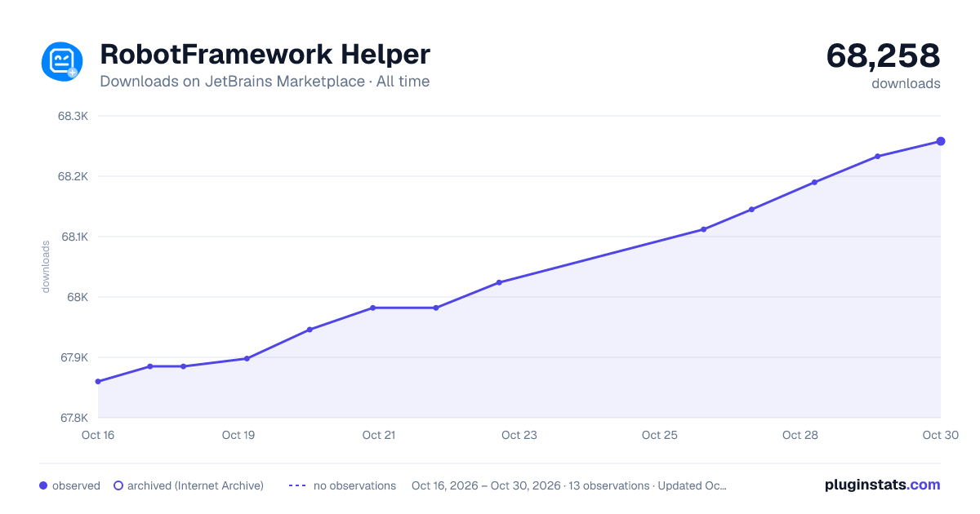This screenshot has height=514, width=980.
Task: Click the Downloads on JetBrains Marketplace subtitle
Action: click(265, 82)
